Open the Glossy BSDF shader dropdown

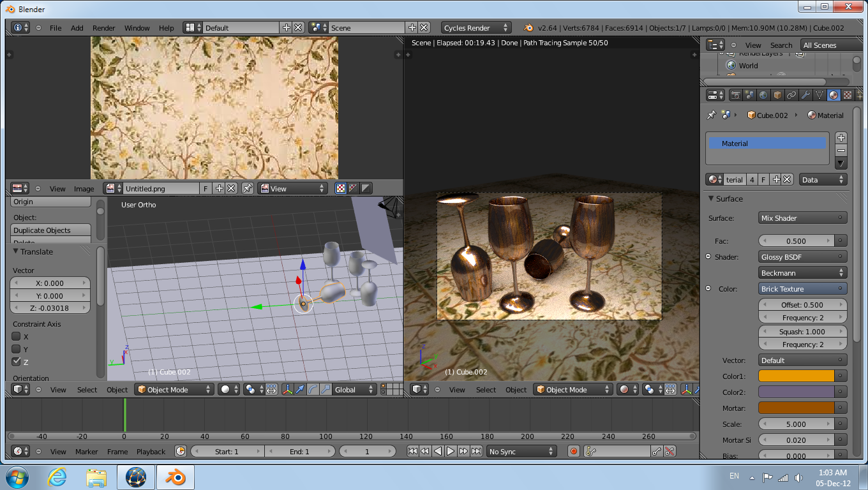pos(803,256)
